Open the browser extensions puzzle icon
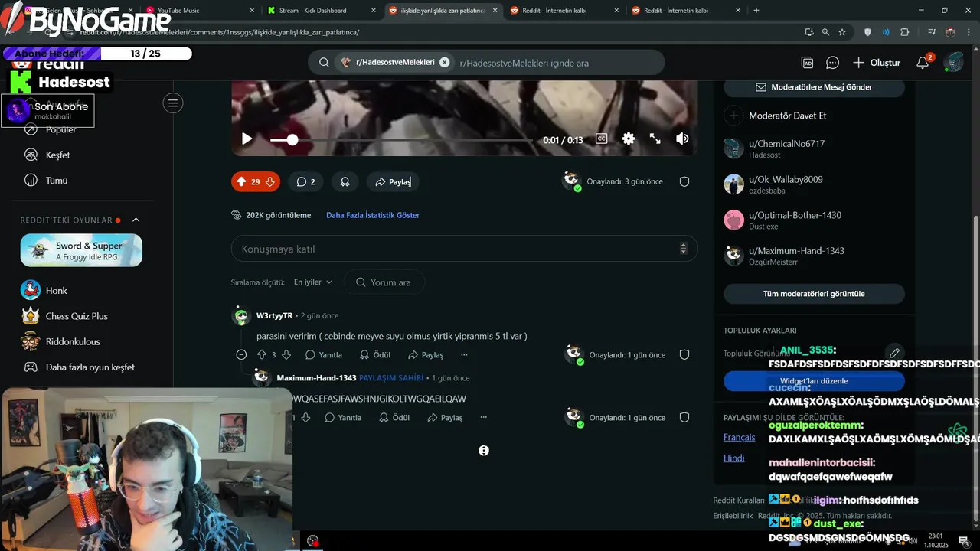The width and height of the screenshot is (980, 551). 905,32
